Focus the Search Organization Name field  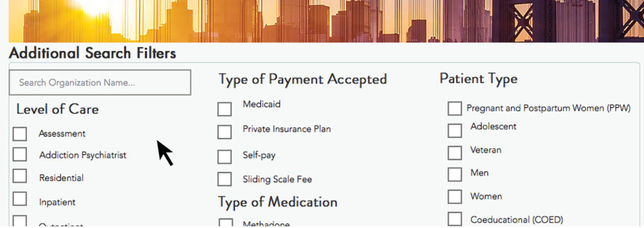[100, 83]
